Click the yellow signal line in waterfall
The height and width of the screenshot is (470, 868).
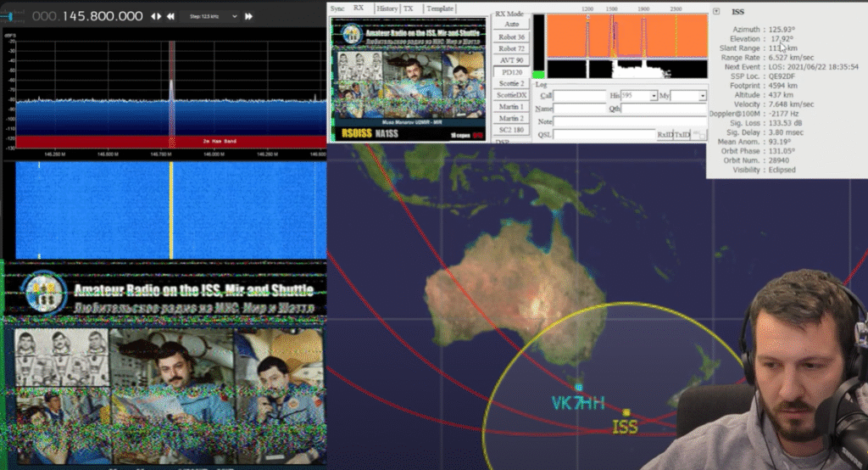[x=171, y=210]
